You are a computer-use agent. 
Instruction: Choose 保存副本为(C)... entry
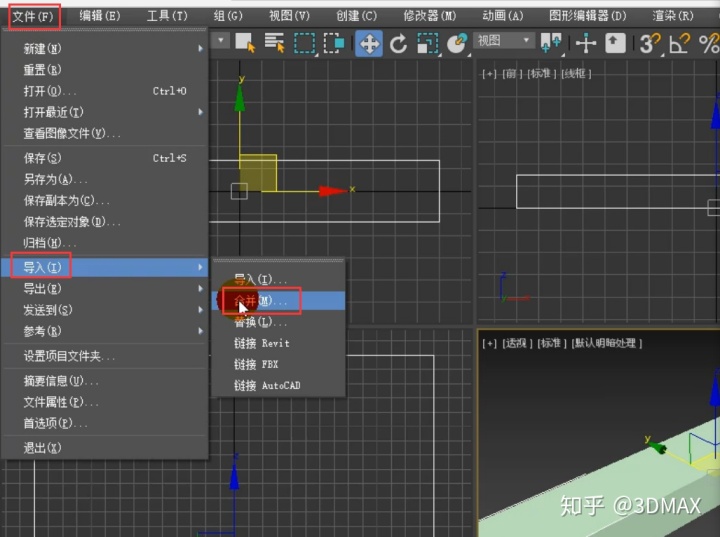click(x=105, y=200)
